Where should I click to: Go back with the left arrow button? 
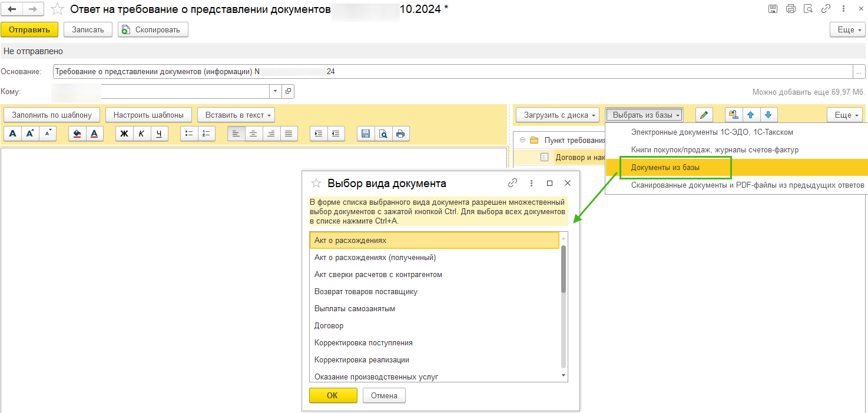12,9
